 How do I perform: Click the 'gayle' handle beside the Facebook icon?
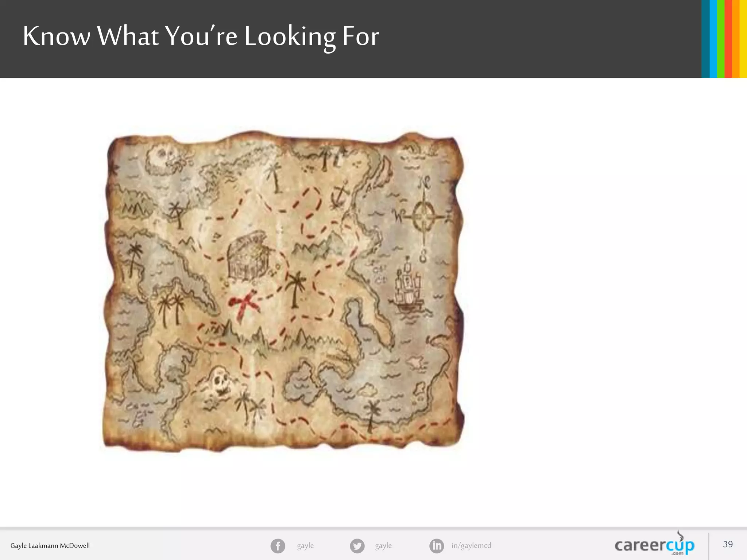click(305, 545)
